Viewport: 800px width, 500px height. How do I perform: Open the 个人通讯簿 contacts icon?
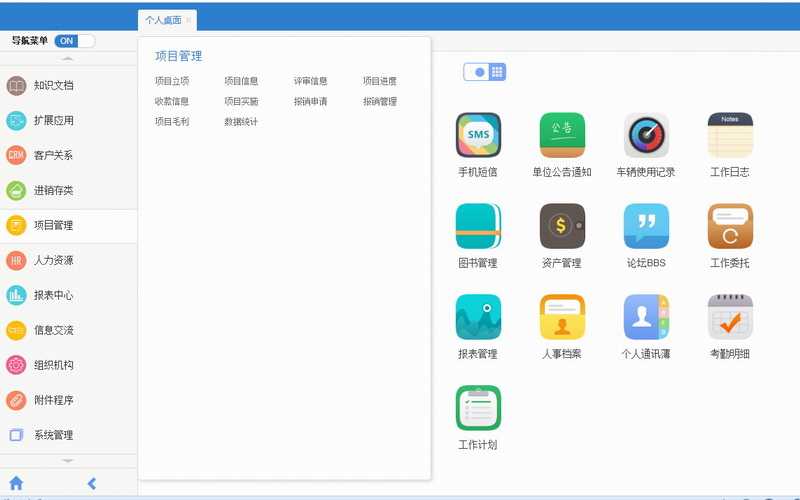click(646, 317)
